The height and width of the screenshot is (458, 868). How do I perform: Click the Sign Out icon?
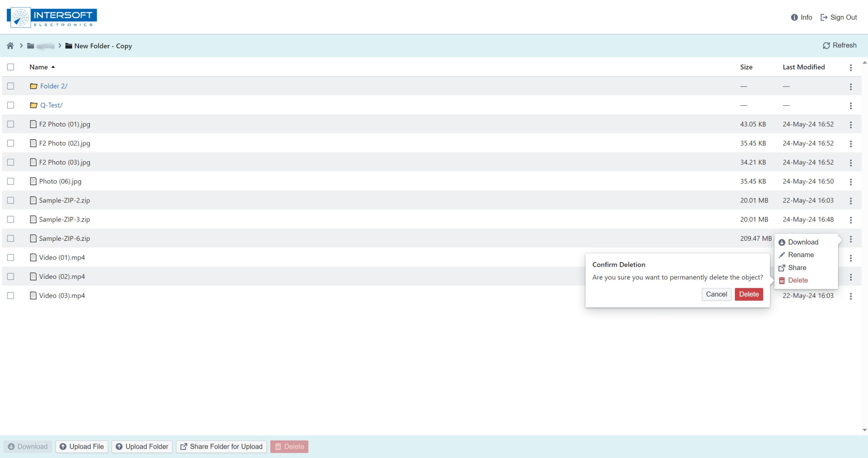(824, 17)
